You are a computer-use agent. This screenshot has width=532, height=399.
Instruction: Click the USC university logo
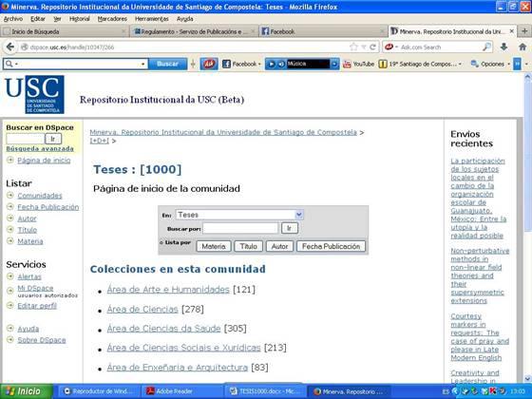34,95
